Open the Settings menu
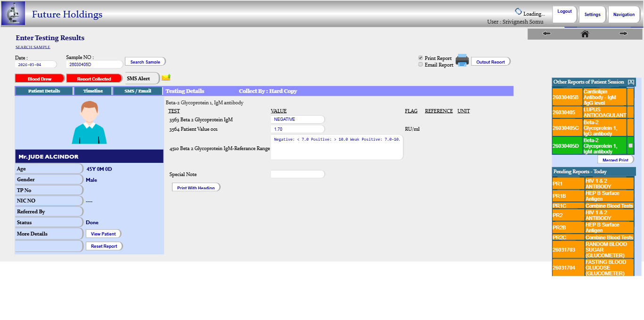Screen dimensions: 644x320 click(x=592, y=15)
